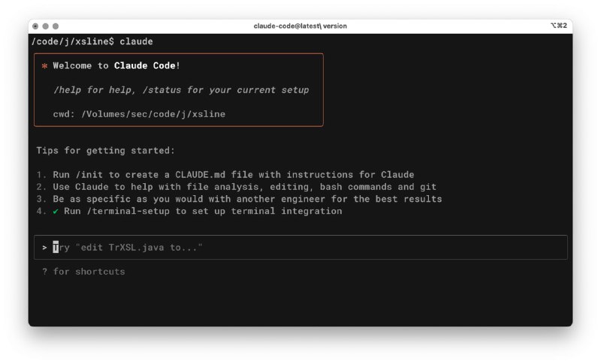Click the cwd path /Volumes/sec/code/j/xsline
Viewport: 601px width, 364px height.
[x=153, y=114]
